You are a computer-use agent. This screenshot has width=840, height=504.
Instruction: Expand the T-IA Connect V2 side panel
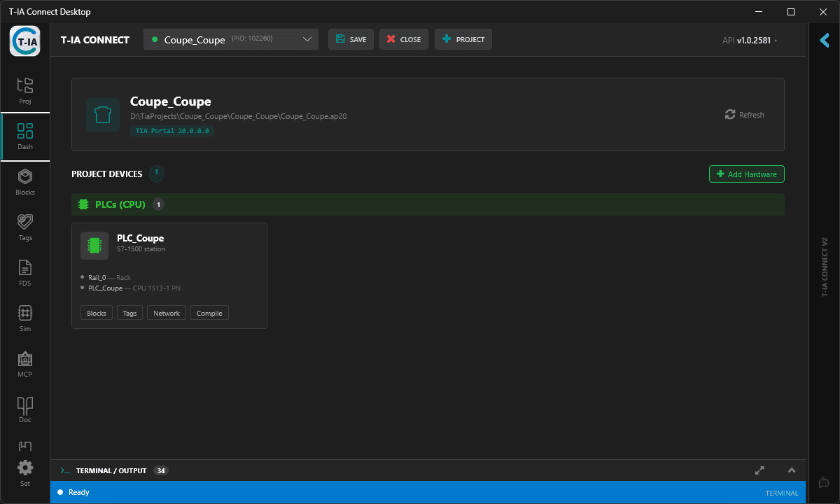point(824,40)
